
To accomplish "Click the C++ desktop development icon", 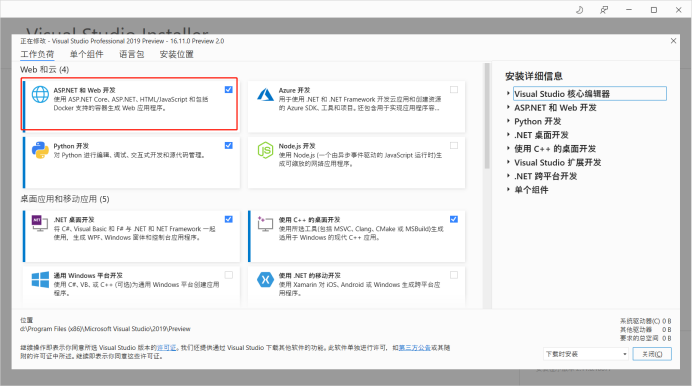I will tap(265, 223).
